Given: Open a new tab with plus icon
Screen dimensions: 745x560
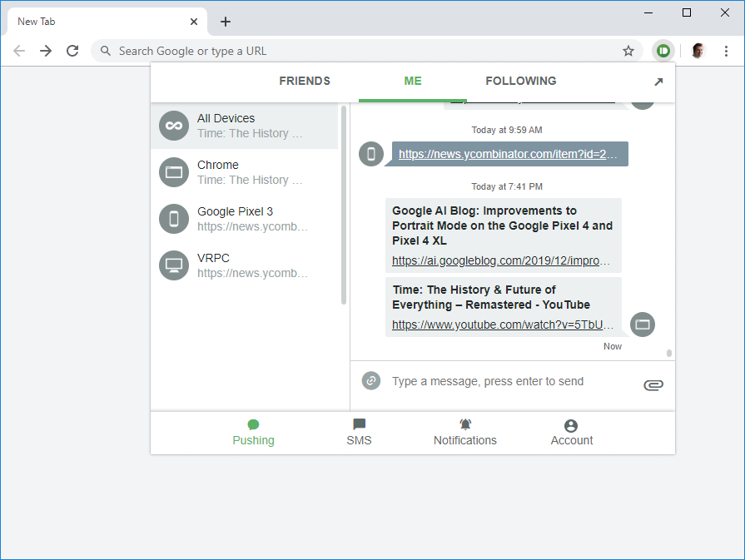Looking at the screenshot, I should pyautogui.click(x=226, y=22).
